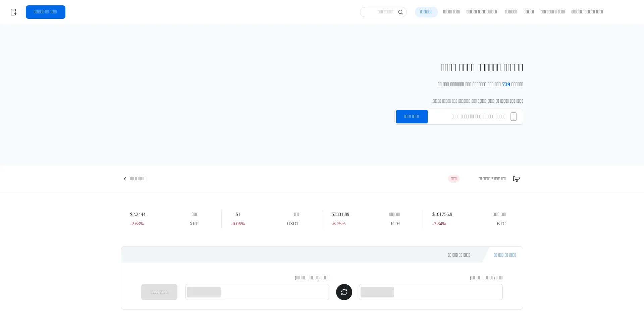Screen dimensions: 644x333
Task: Select the highlighted blue navigation pill
Action: 426,12
